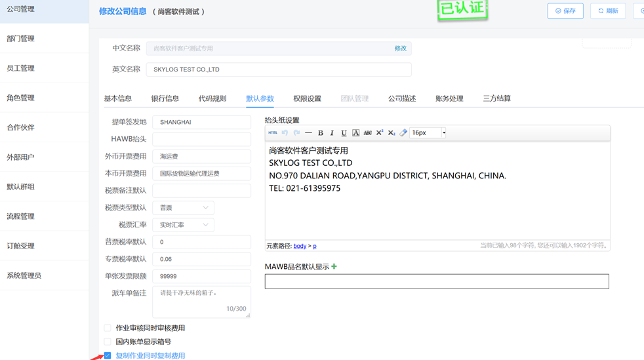This screenshot has height=360, width=644.
Task: Click 修改 link beside Chinese name
Action: (x=401, y=49)
